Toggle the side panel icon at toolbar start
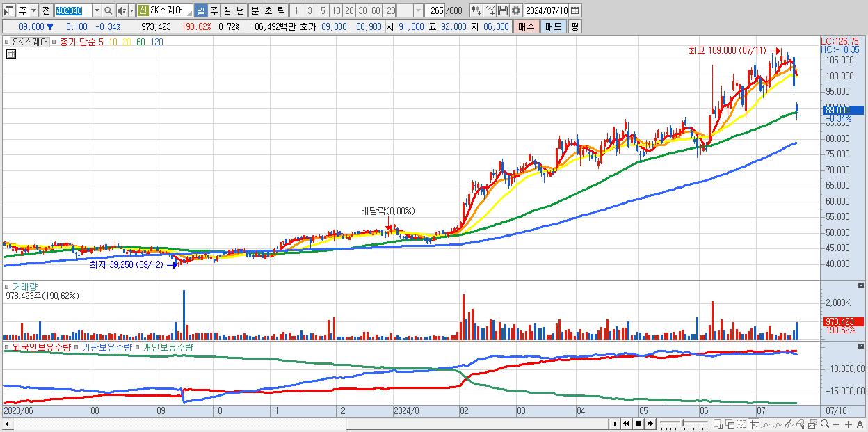868x432 pixels. tap(9, 10)
